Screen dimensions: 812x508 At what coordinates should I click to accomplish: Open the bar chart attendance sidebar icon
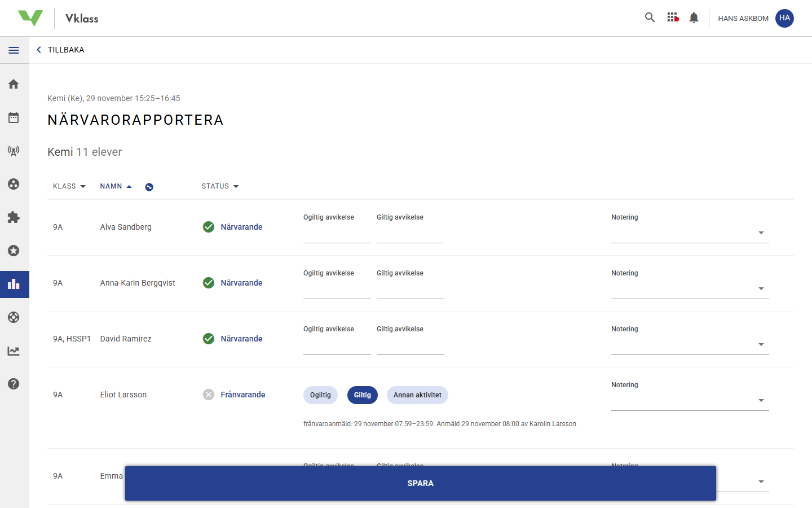click(14, 284)
